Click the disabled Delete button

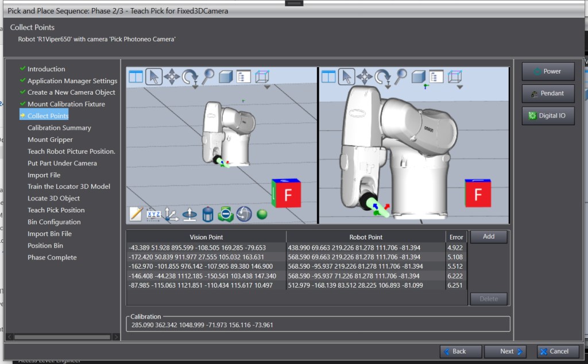click(489, 299)
